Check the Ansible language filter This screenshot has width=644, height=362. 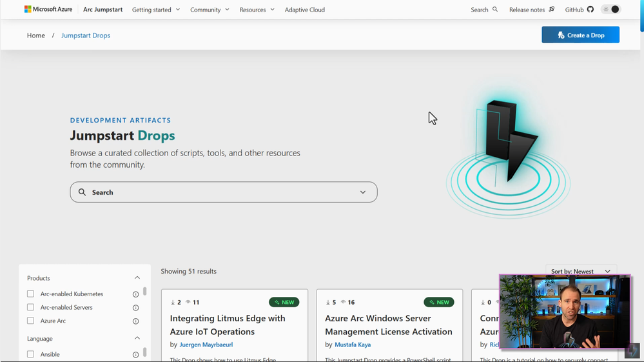(30, 354)
